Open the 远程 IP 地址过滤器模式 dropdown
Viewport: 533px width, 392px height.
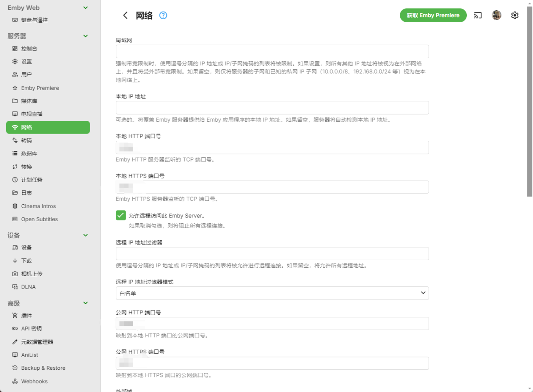point(272,293)
